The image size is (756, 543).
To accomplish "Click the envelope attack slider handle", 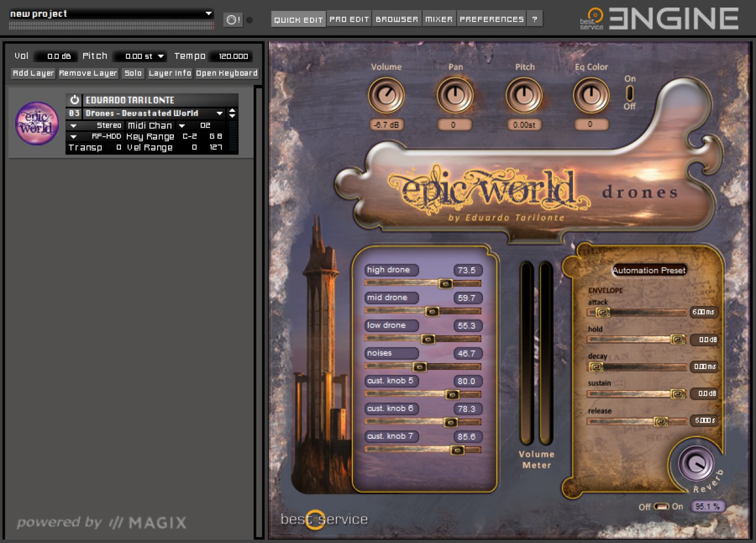I will 602,313.
